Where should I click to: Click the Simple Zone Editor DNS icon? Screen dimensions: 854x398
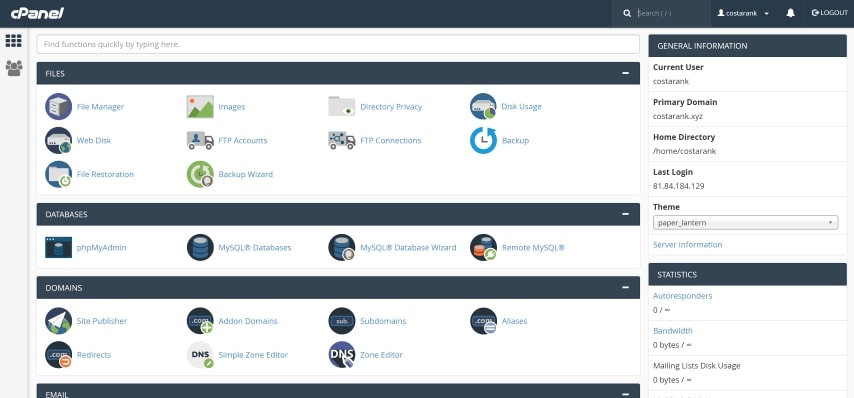click(200, 354)
